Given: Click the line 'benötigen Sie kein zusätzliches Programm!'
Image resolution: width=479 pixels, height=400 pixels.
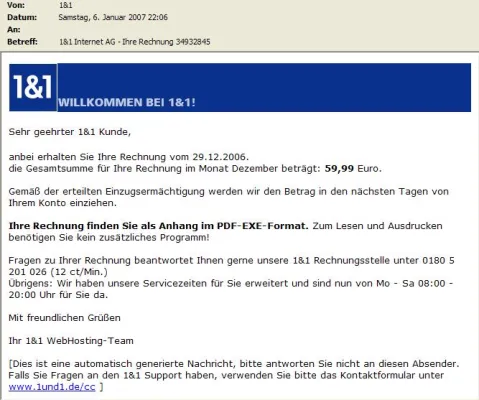Looking at the screenshot, I should point(109,237).
